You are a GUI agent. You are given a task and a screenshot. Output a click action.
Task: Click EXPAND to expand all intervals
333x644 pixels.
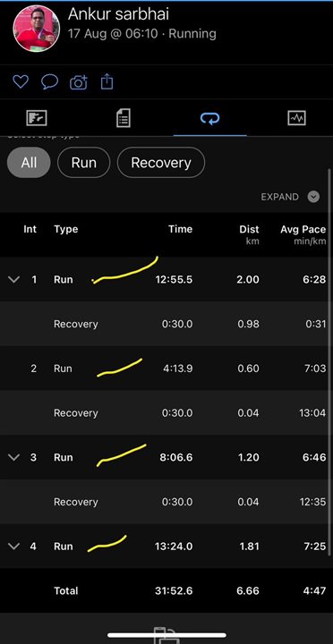point(280,197)
